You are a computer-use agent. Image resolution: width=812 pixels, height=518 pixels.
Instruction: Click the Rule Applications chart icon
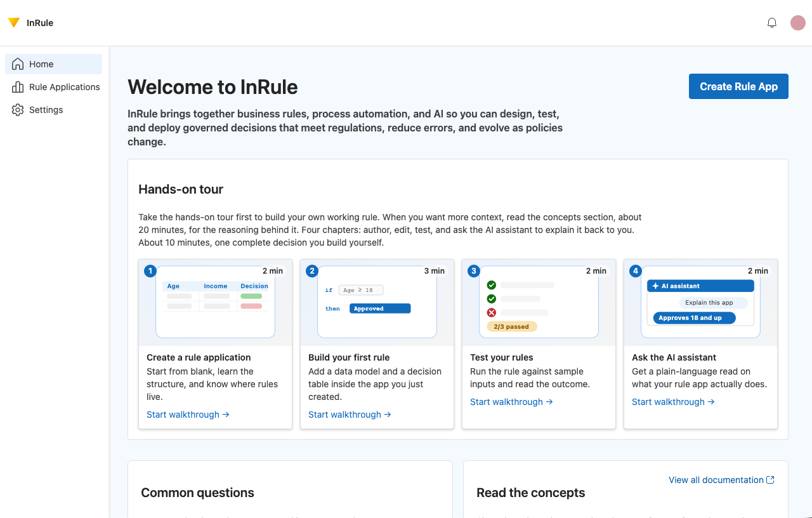pos(18,87)
